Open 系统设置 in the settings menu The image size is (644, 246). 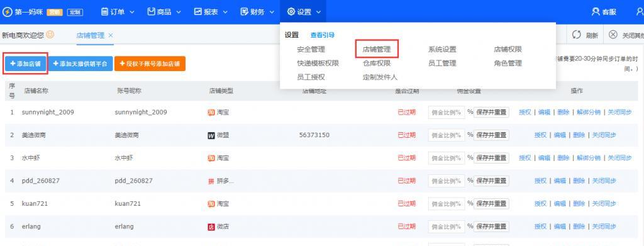click(x=442, y=49)
